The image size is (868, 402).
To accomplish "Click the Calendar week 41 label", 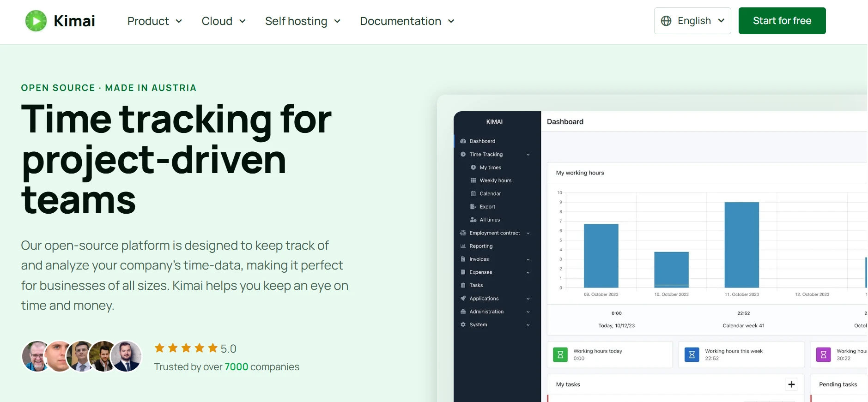I will (744, 326).
